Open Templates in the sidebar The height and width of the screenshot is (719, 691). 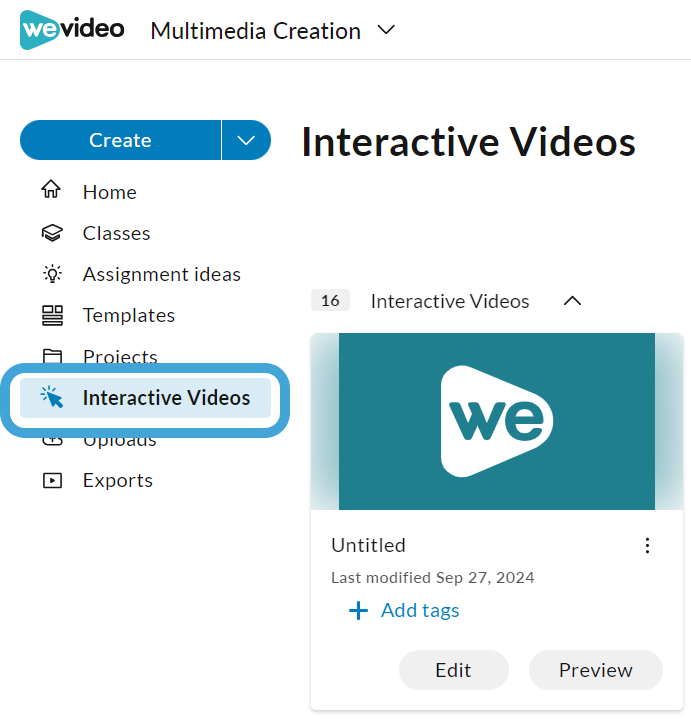pos(128,315)
